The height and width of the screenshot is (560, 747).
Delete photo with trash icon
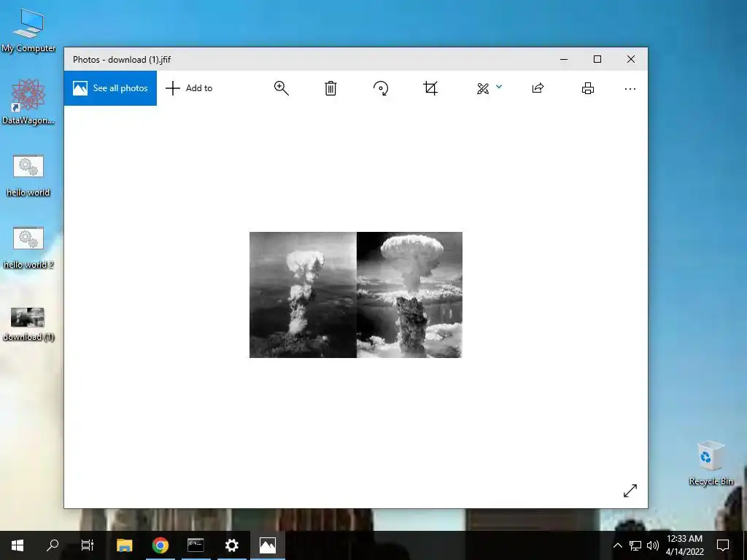coord(330,88)
